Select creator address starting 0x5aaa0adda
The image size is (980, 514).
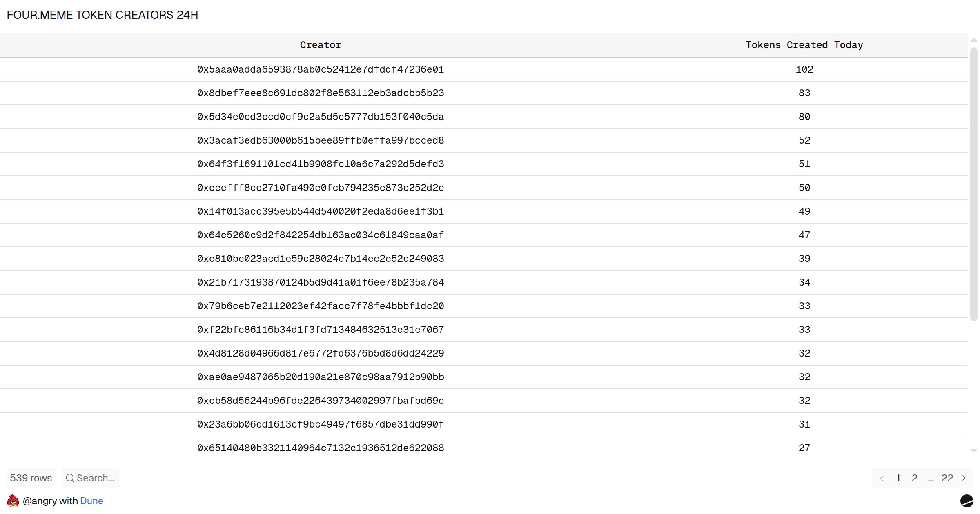[321, 69]
